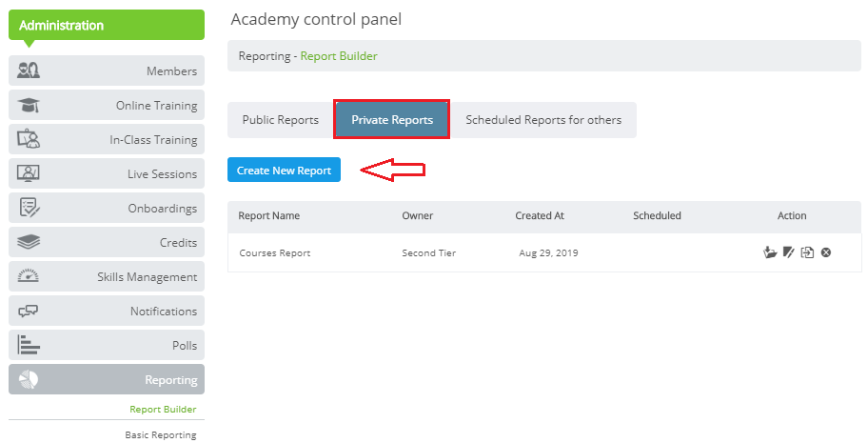Click the Notifications speech bubbles icon
Viewport: 868px width, 443px height.
point(29,311)
